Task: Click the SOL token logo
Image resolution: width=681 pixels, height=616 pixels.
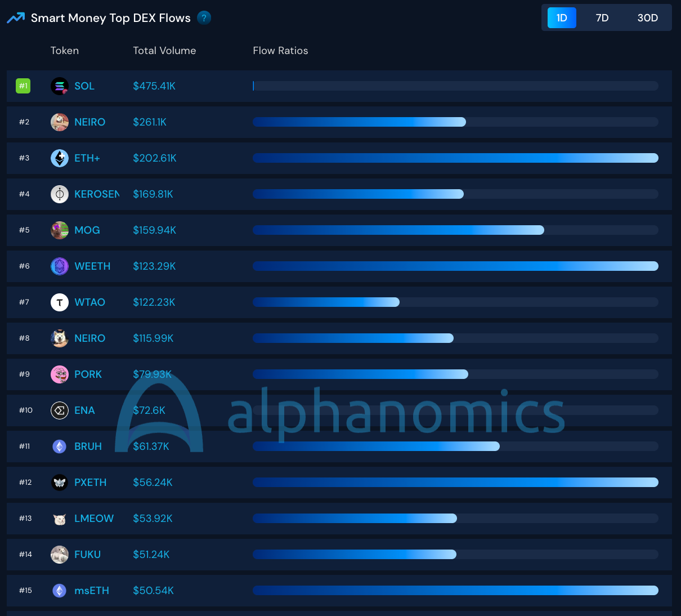Action: coord(60,86)
